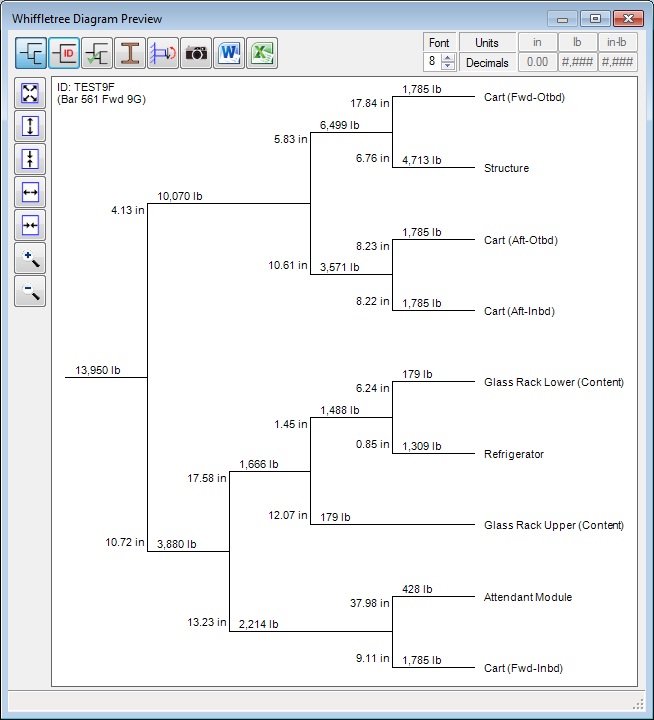Screen dimensions: 654x720
Task: Select the 'Cart (Aft-Inbd)' leaf label
Action: coord(519,311)
